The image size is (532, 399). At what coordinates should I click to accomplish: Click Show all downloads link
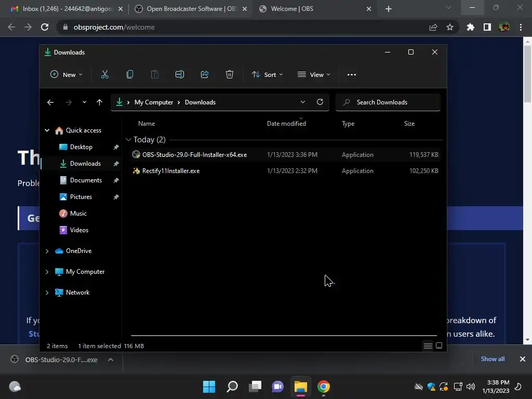(493, 359)
